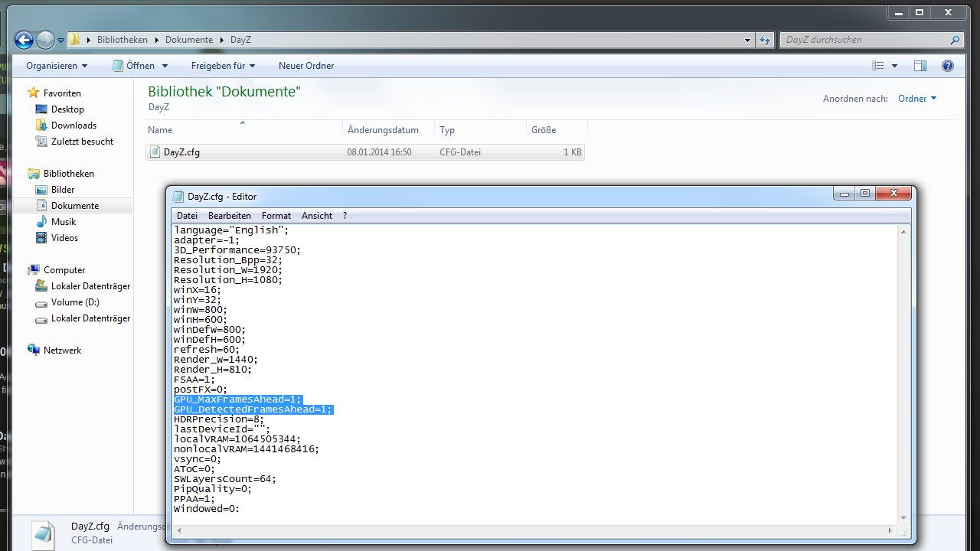Click the large file icon in the details pane
The image size is (980, 551).
click(x=44, y=534)
